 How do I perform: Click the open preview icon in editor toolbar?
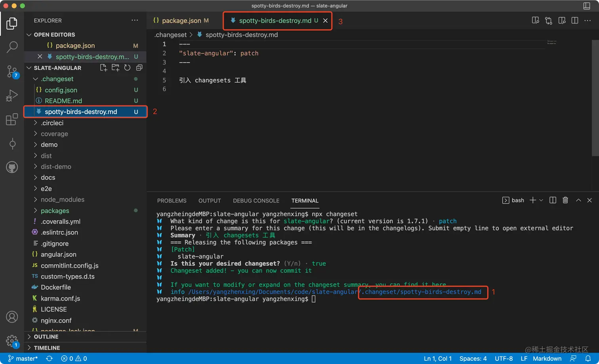click(562, 21)
